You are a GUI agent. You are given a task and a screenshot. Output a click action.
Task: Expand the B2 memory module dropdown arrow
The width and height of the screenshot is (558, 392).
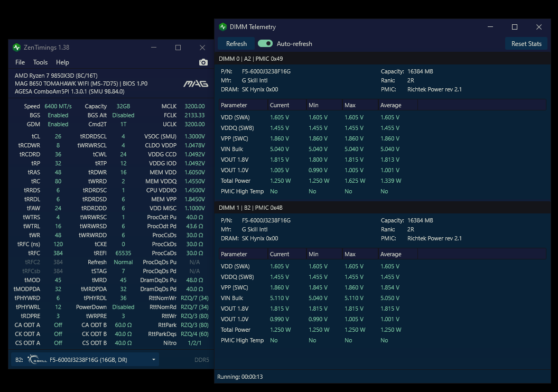pyautogui.click(x=154, y=360)
